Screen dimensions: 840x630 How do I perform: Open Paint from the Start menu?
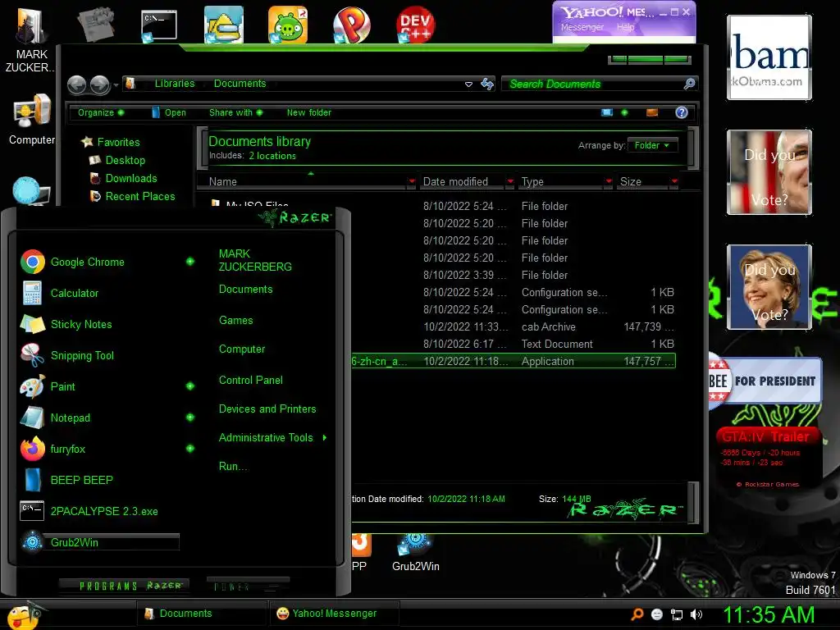click(x=48, y=386)
